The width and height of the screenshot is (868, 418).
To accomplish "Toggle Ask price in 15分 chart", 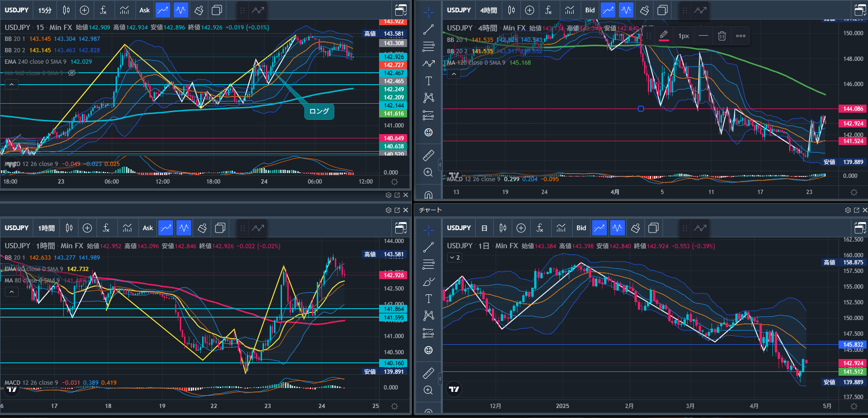I will (x=145, y=10).
